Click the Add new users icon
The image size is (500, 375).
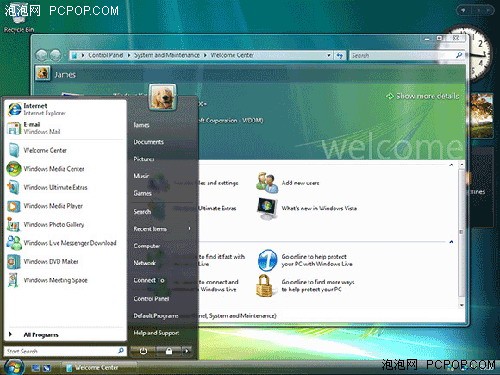267,183
